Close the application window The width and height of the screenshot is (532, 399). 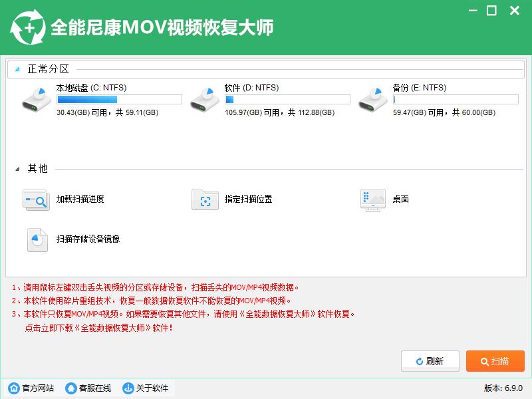515,11
